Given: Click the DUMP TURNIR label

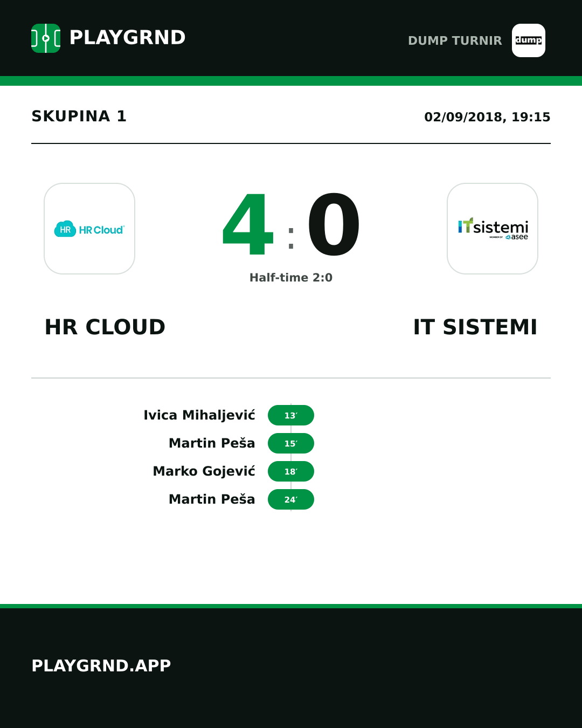Looking at the screenshot, I should [455, 41].
